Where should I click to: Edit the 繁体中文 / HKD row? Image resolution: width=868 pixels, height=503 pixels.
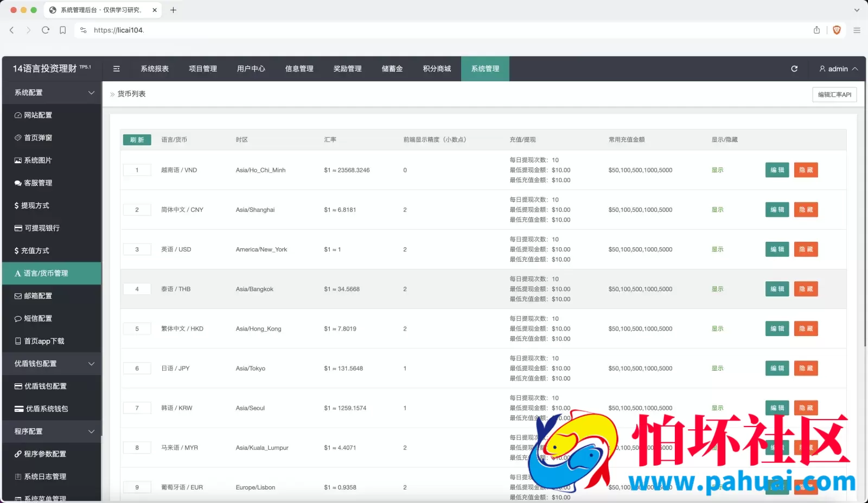(777, 328)
